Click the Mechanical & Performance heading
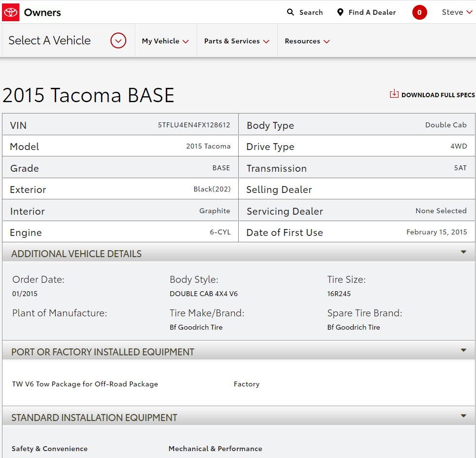 pos(215,449)
